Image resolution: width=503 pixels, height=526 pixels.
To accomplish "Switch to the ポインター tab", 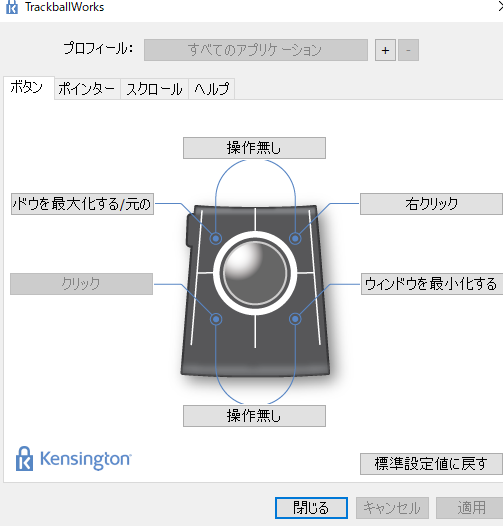I will [x=87, y=89].
